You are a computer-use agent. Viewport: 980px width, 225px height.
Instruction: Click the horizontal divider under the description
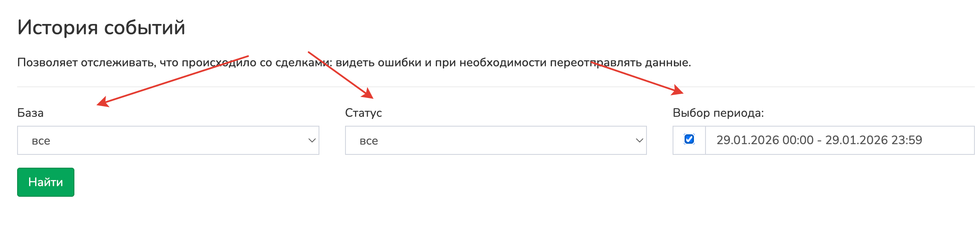(x=495, y=87)
